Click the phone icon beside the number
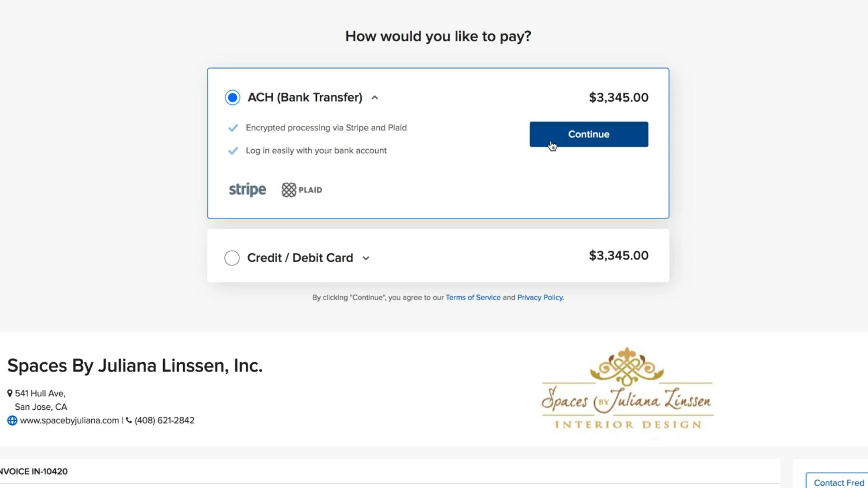The height and width of the screenshot is (488, 868). [x=129, y=421]
